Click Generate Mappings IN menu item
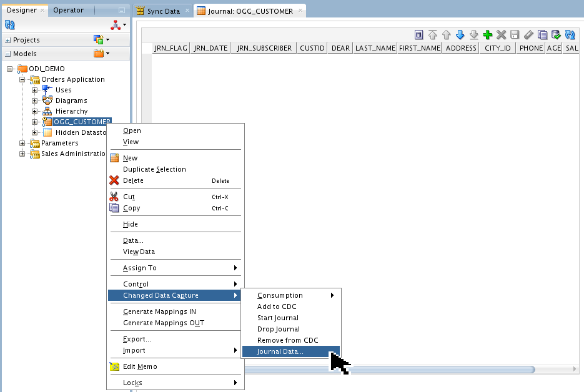Image resolution: width=584 pixels, height=392 pixels. pyautogui.click(x=176, y=311)
